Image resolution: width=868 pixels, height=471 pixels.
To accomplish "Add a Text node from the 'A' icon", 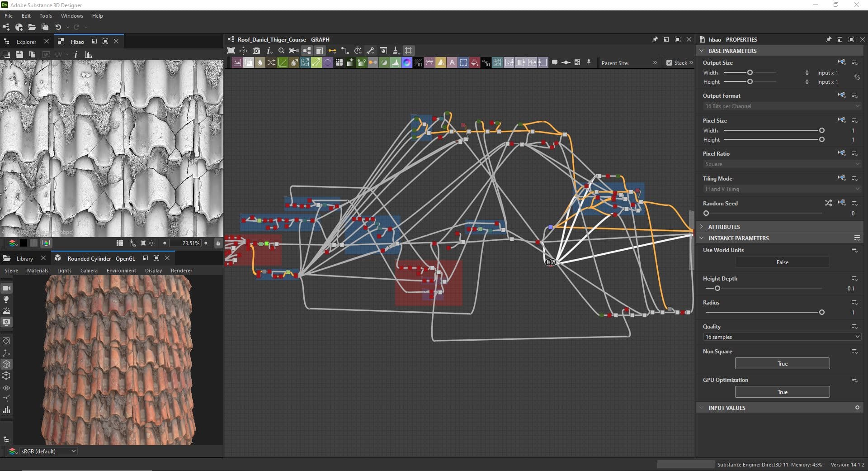I will tap(452, 63).
